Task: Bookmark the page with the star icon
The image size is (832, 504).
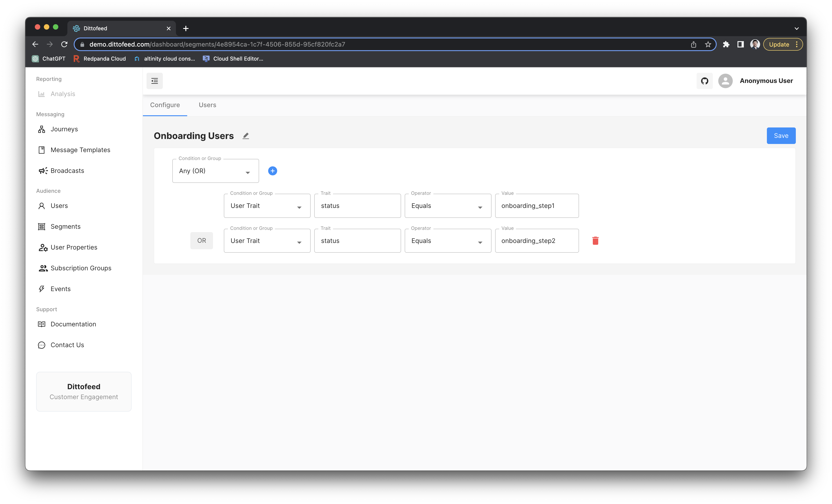Action: (x=708, y=45)
